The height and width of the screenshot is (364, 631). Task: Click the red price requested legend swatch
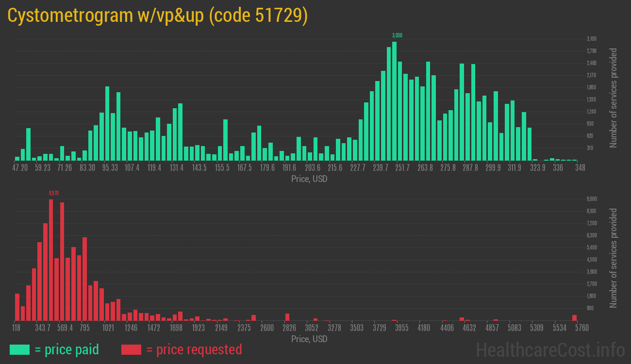131,349
